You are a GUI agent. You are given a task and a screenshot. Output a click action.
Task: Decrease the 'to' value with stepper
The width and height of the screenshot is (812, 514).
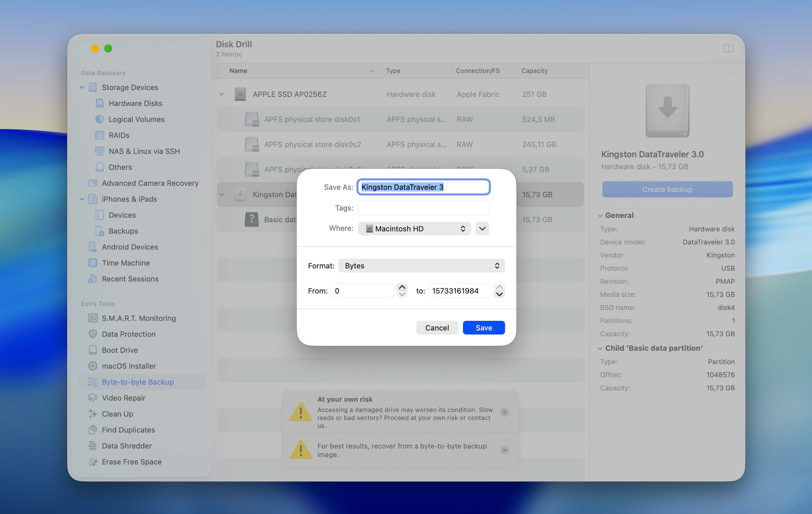click(499, 294)
